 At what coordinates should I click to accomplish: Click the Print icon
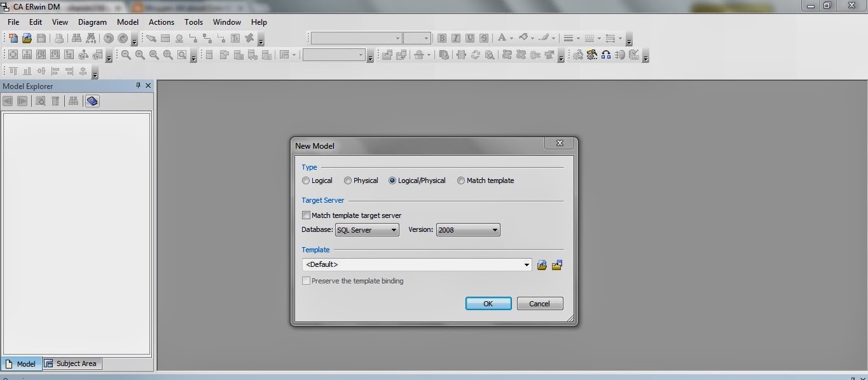(x=59, y=38)
